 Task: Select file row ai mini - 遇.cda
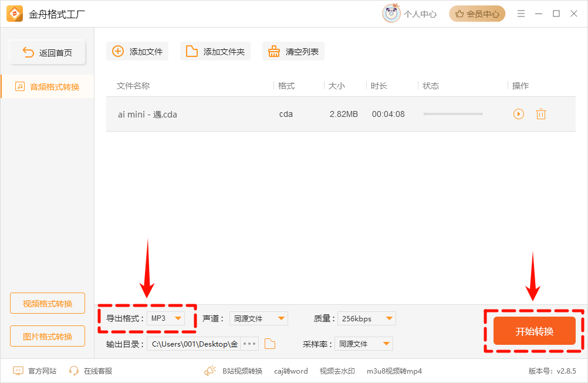340,114
